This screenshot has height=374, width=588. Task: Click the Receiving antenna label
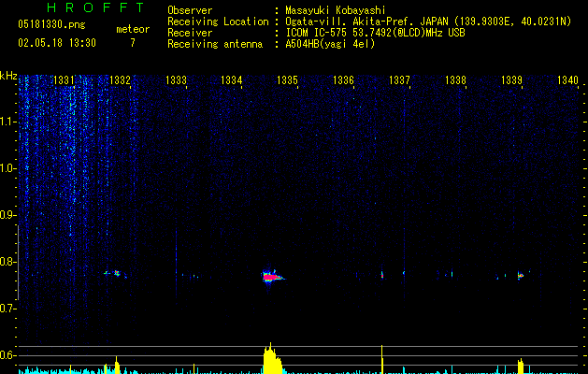coord(215,44)
